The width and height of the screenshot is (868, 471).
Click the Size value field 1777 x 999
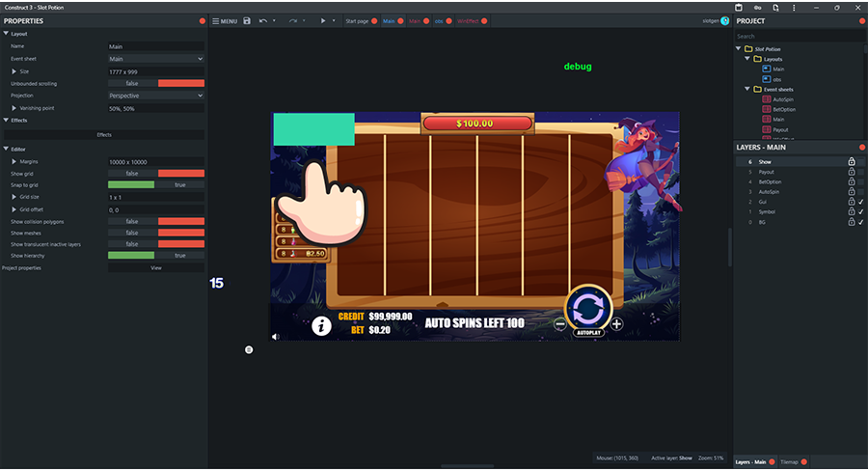click(156, 71)
